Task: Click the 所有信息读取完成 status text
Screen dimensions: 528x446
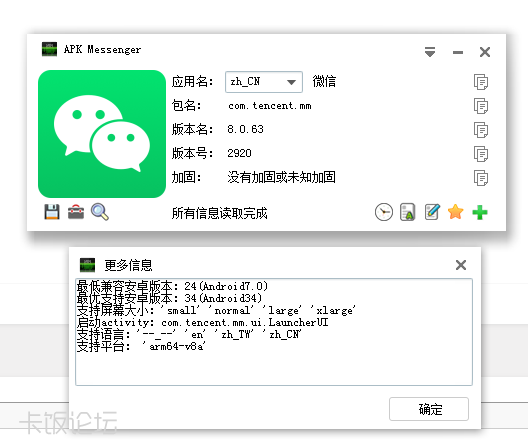Action: point(220,213)
